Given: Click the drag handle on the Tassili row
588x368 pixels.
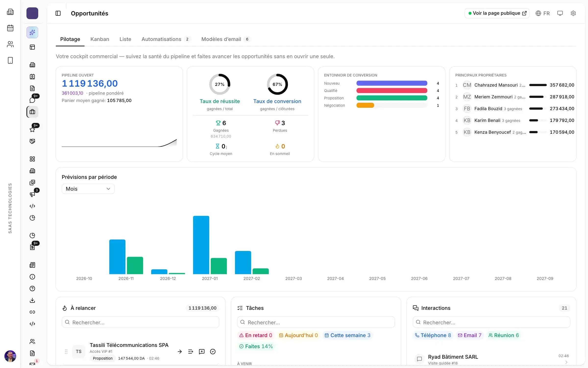Looking at the screenshot, I should 66,352.
